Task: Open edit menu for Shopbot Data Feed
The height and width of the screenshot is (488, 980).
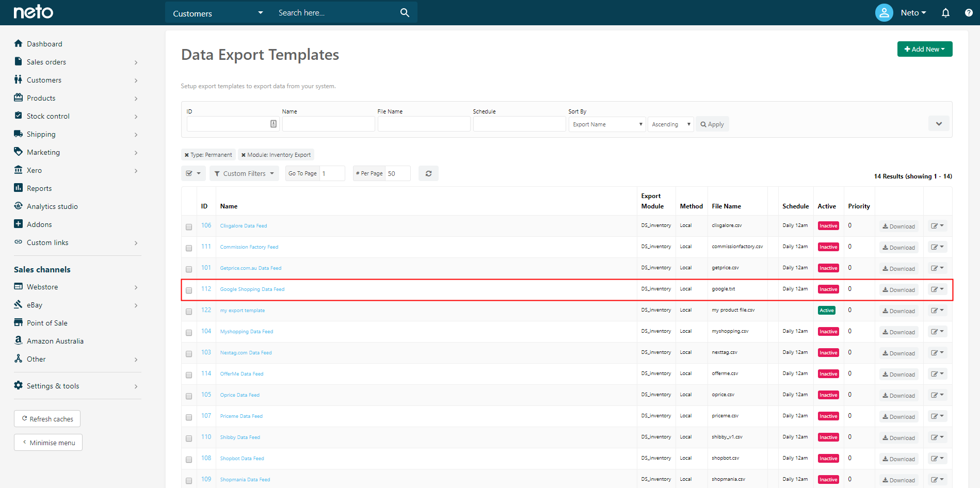Action: click(937, 459)
